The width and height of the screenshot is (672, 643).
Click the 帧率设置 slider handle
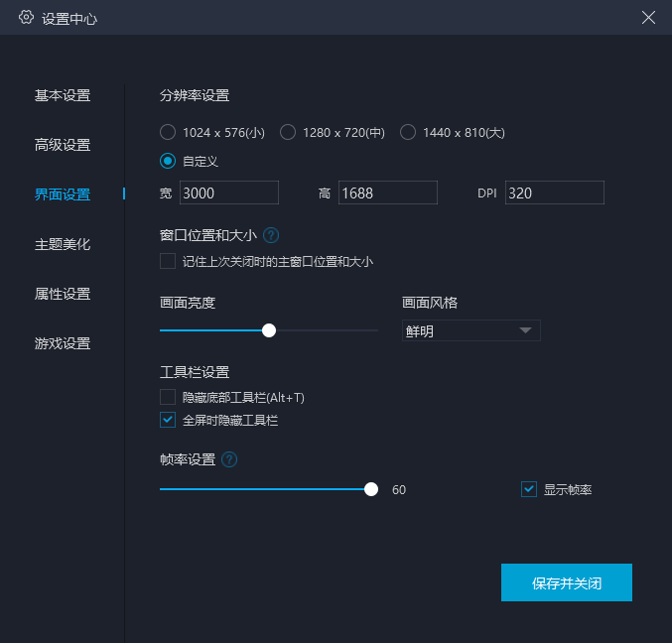point(370,489)
